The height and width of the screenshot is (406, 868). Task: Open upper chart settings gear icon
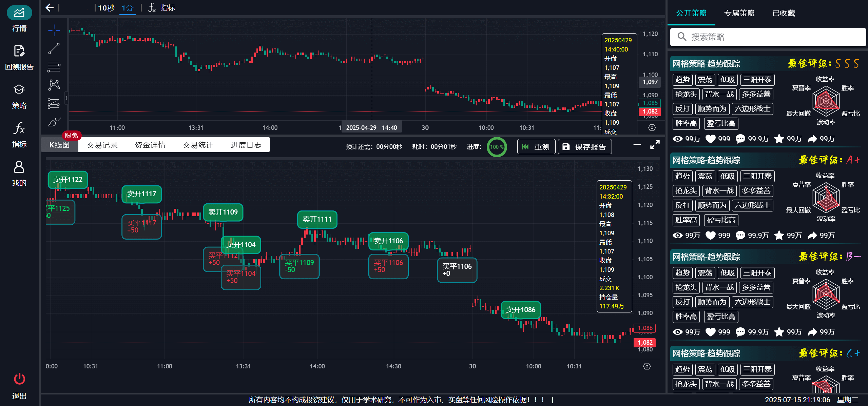coord(652,128)
